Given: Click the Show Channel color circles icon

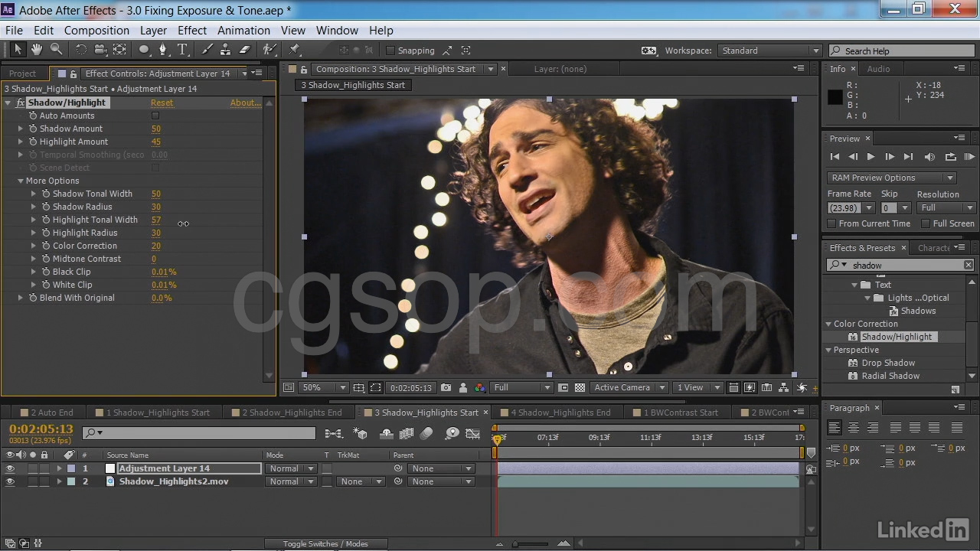Looking at the screenshot, I should [x=479, y=388].
